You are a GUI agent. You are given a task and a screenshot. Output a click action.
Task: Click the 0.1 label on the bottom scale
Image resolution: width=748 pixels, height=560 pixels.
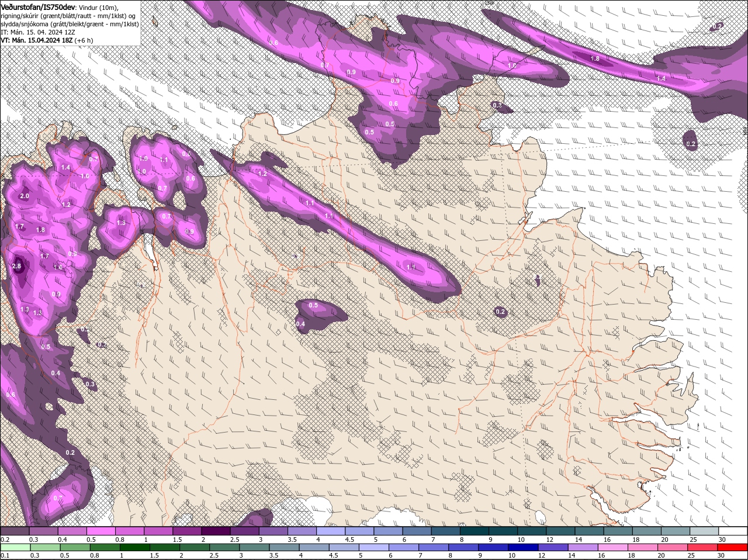(5, 556)
